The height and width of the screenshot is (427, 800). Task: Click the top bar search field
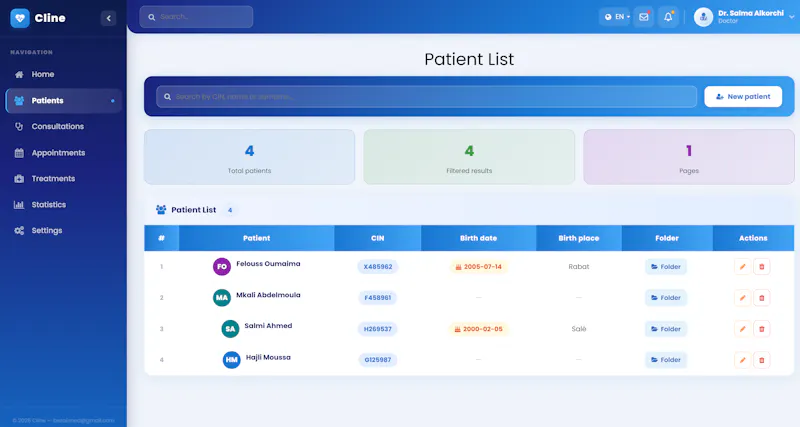point(196,17)
